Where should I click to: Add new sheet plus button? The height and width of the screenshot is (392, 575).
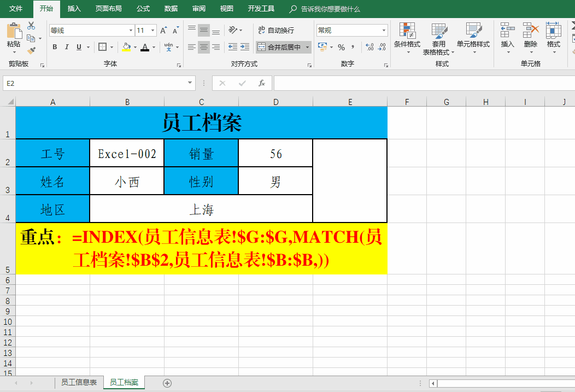click(x=167, y=383)
